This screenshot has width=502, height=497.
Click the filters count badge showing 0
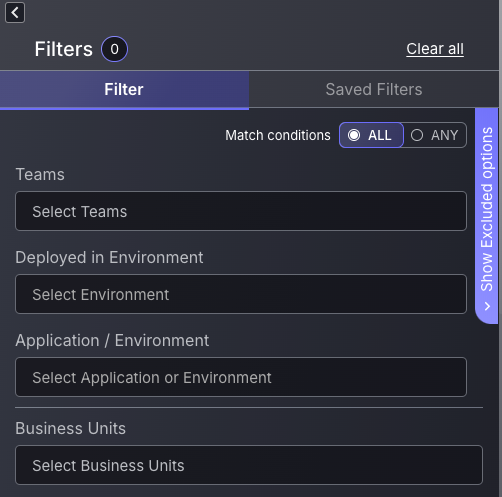[114, 49]
